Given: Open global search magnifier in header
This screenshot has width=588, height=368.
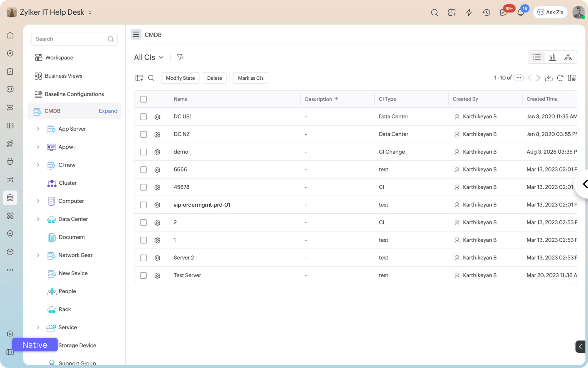Looking at the screenshot, I should [434, 13].
